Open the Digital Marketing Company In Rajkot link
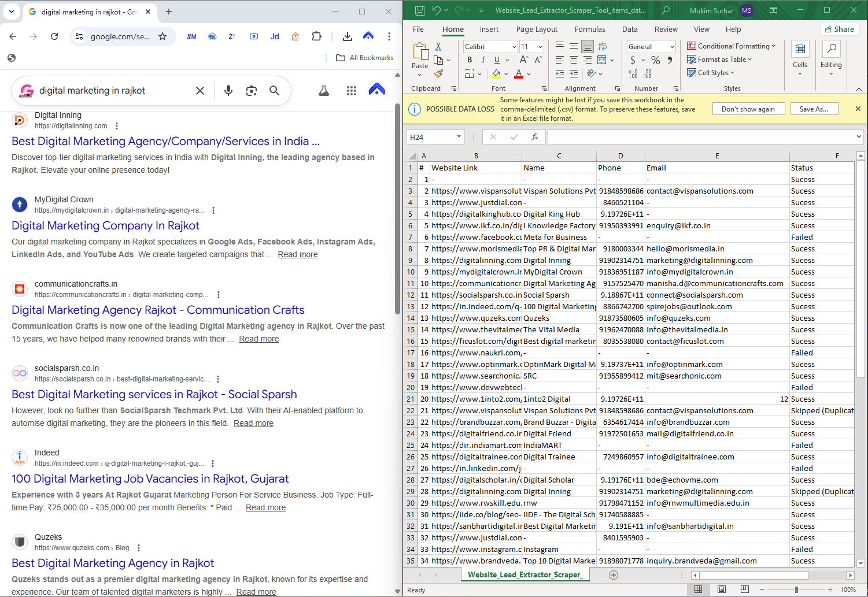868x597 pixels. point(106,226)
